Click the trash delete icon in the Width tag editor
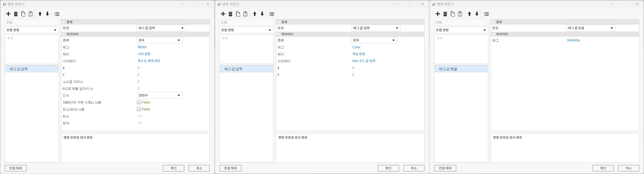This screenshot has width=644, height=174. click(x=16, y=14)
